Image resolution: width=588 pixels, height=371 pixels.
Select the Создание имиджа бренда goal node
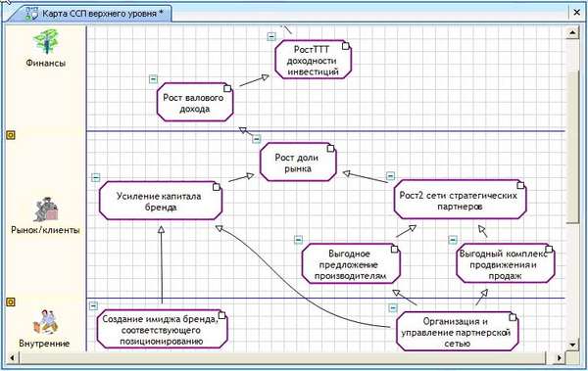point(162,330)
